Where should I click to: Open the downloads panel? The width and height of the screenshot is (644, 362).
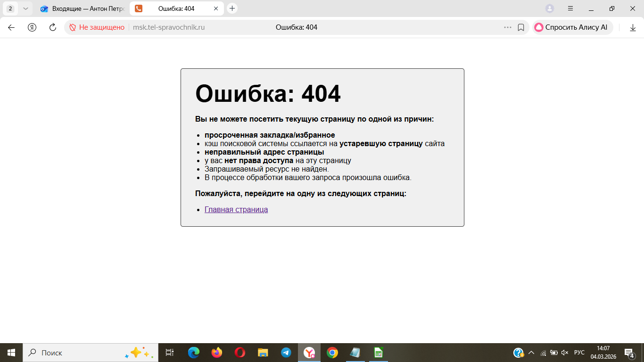coord(633,27)
